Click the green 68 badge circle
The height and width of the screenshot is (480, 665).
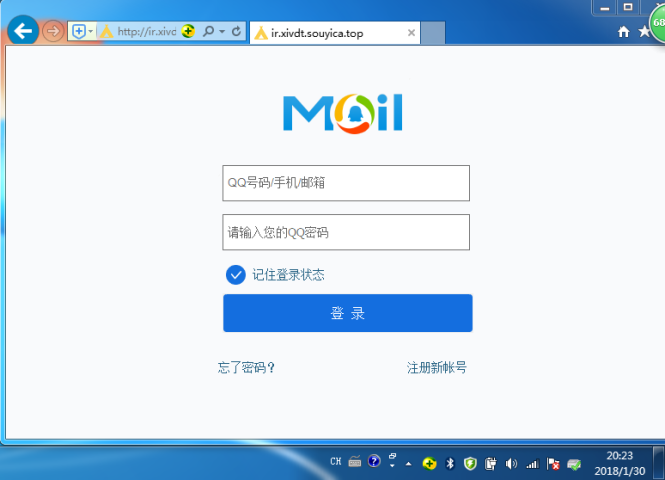tap(658, 23)
